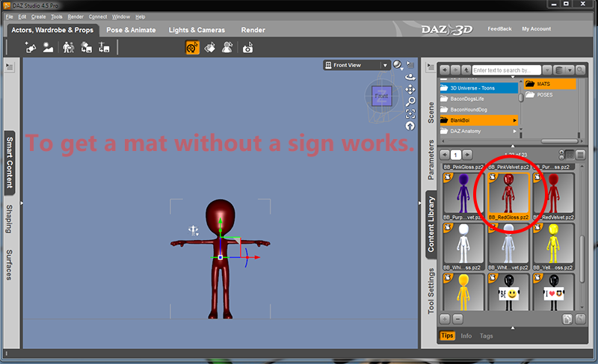Click the view cube Front face
598x364 pixels.
382,96
